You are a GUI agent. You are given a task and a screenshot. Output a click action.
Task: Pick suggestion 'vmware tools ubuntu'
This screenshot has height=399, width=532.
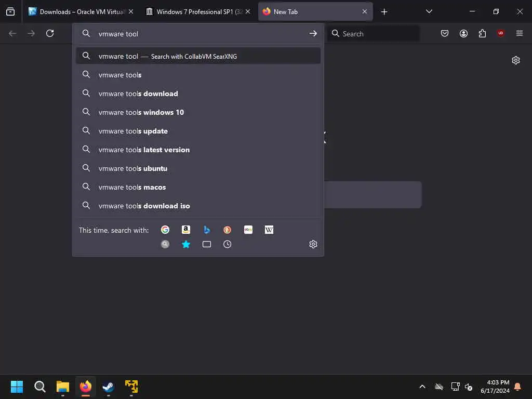(x=198, y=168)
